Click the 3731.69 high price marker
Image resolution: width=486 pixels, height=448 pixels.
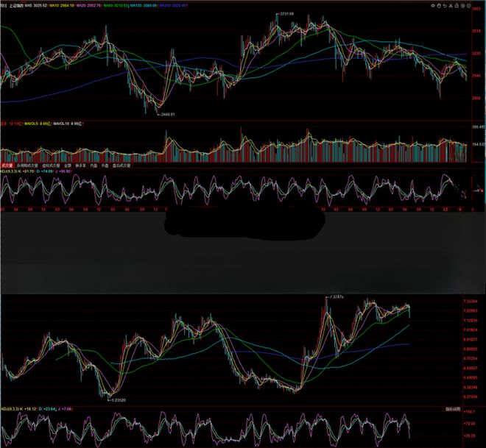(286, 14)
